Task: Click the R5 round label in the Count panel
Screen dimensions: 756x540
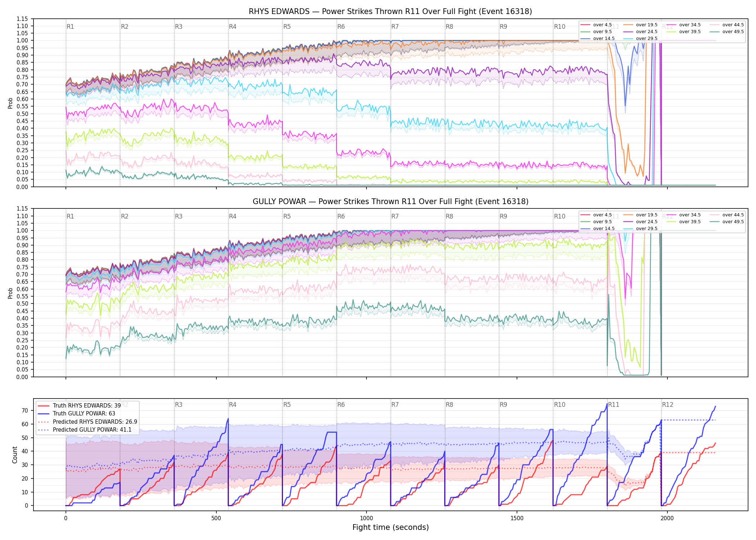Action: 287,405
